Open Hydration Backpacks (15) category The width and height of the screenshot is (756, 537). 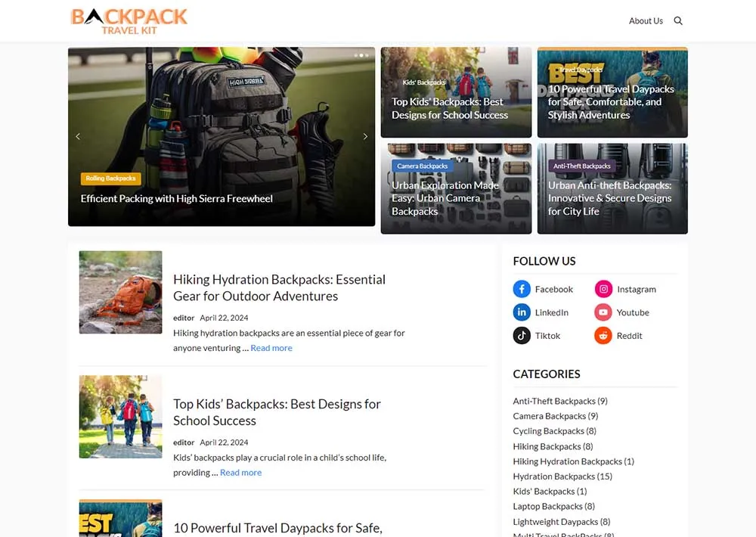(x=562, y=476)
